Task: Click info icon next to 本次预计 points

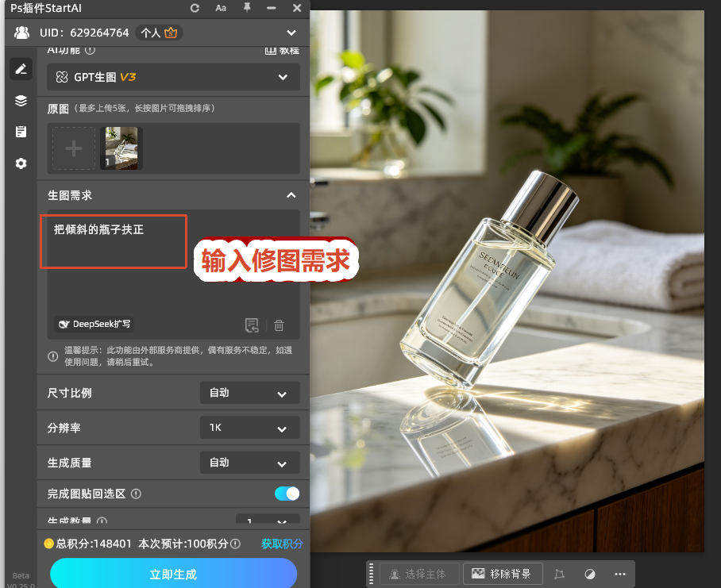Action: [235, 544]
